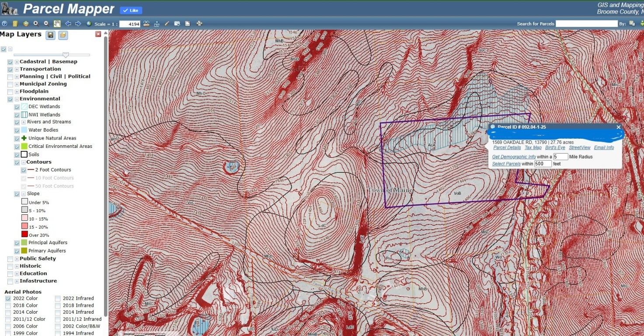Click the XY coordinates tool
Image resolution: width=644 pixels, height=336 pixels.
[x=157, y=24]
